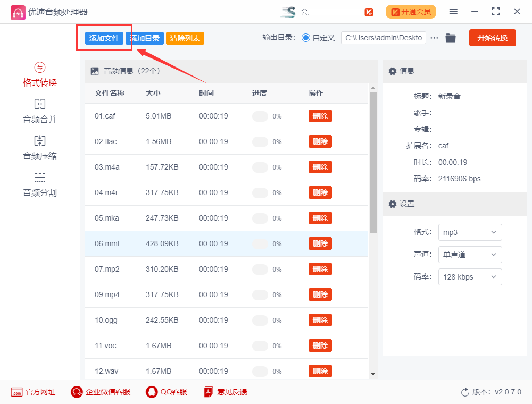The height and width of the screenshot is (404, 532).
Task: Click the 添加文件 button
Action: pos(104,38)
